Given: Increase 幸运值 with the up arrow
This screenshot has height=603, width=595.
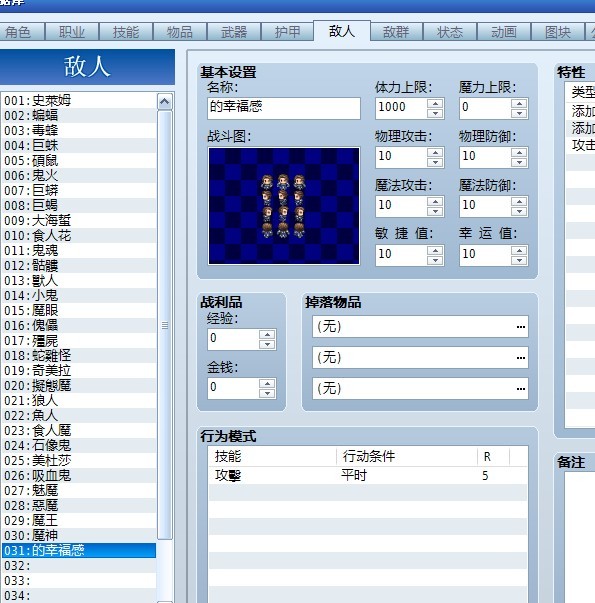Looking at the screenshot, I should tap(519, 250).
